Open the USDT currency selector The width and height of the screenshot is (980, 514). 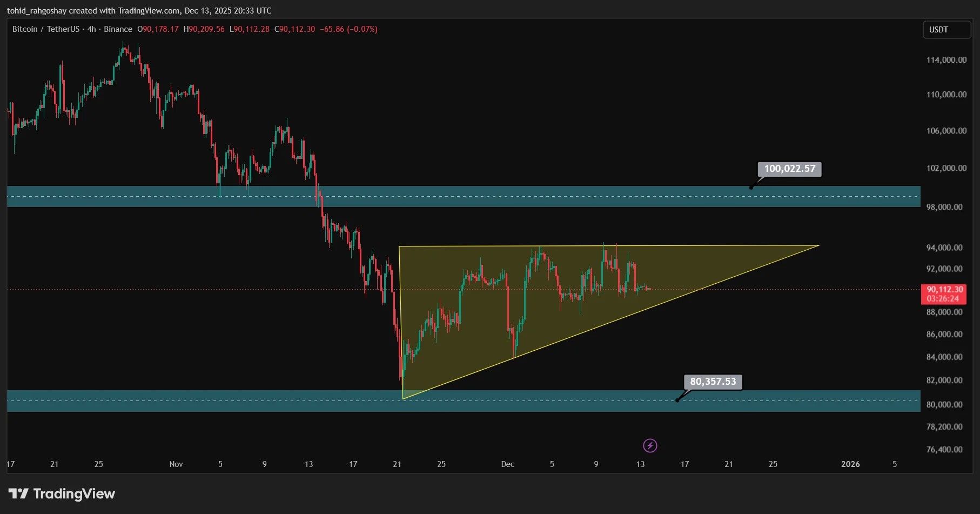tap(947, 30)
